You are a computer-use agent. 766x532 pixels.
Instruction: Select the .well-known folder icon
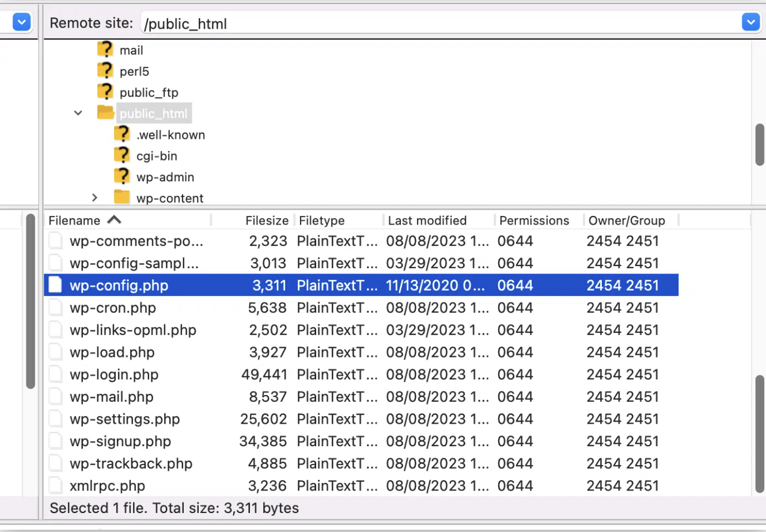coord(122,134)
